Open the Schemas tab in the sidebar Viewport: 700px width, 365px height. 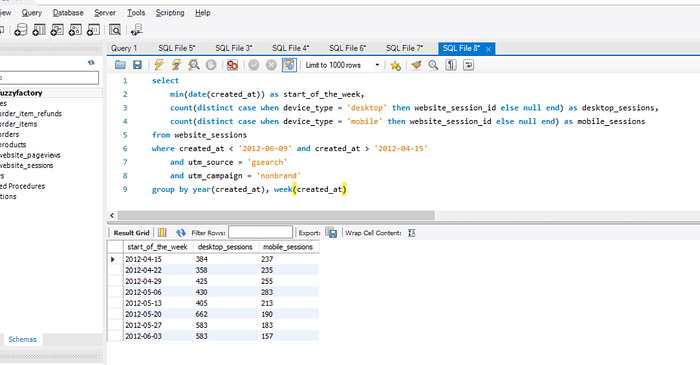(x=22, y=340)
